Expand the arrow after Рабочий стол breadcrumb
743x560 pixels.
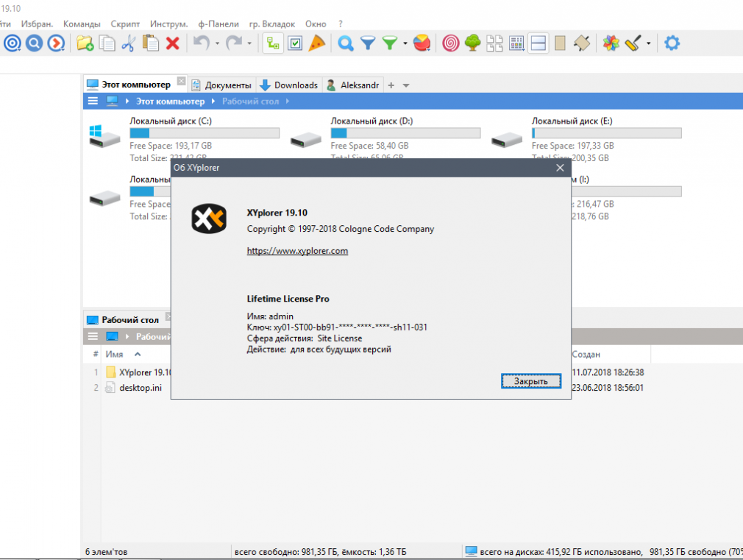(288, 101)
